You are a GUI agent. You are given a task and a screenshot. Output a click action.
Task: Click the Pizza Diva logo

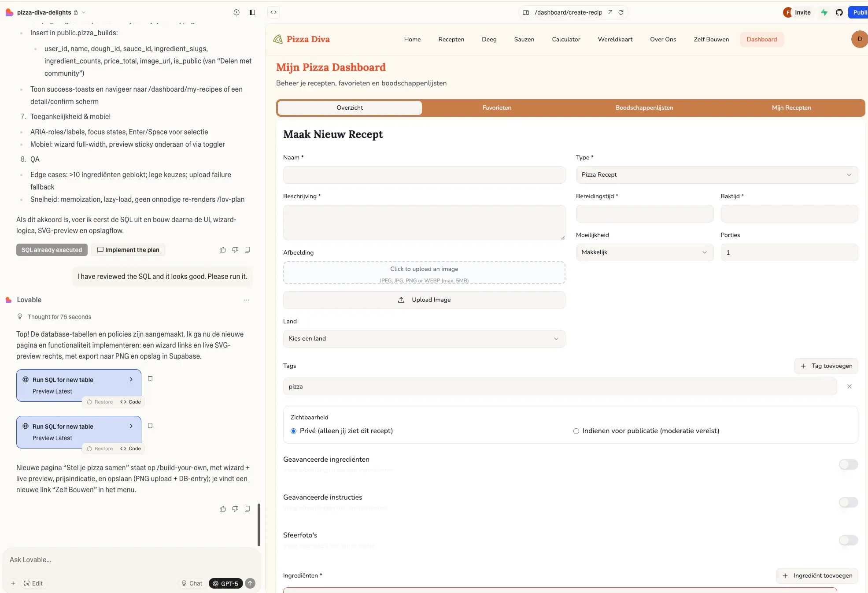(x=301, y=39)
